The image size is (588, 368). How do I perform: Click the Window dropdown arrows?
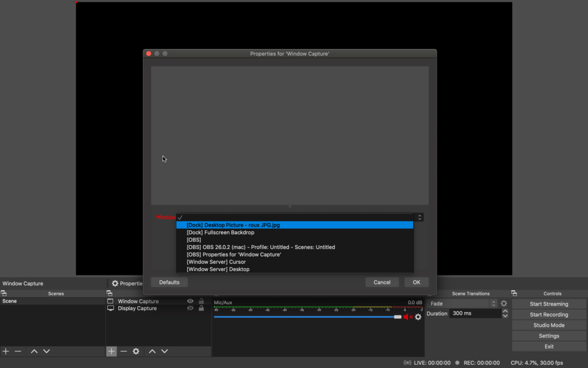[x=420, y=217]
